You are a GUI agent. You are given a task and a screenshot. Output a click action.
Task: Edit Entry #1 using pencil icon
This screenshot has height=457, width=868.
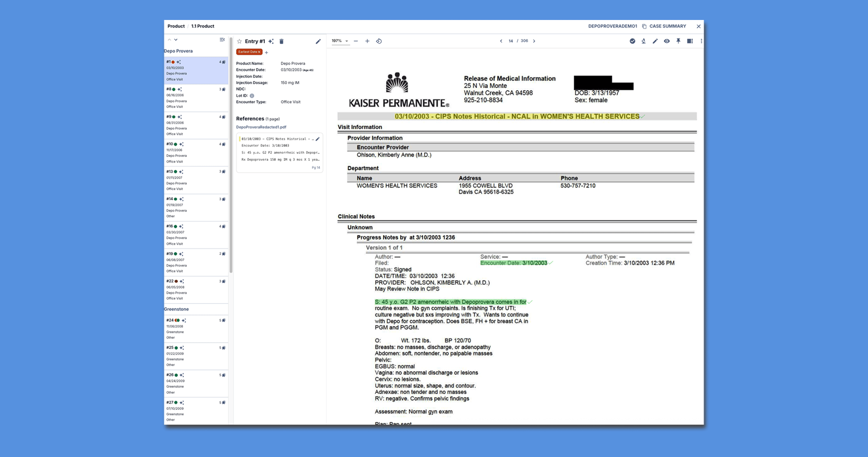click(x=318, y=42)
